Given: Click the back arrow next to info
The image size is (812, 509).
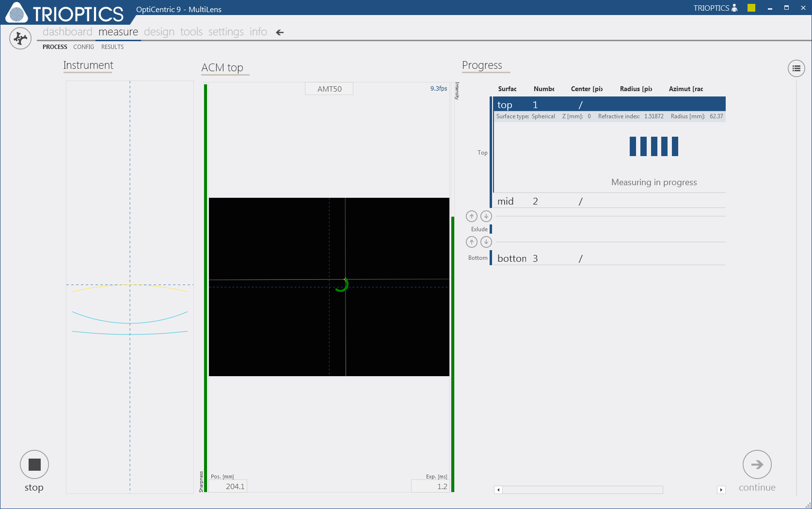Looking at the screenshot, I should (x=280, y=32).
